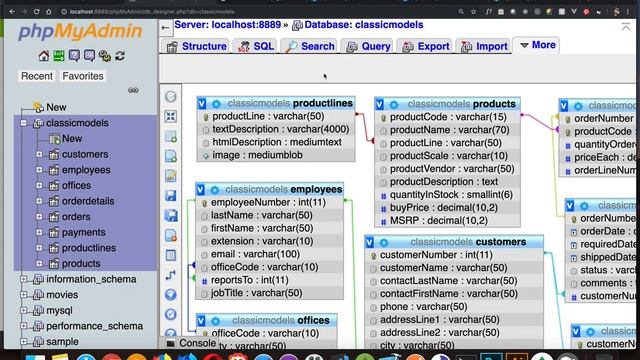Collapse products table with V toggle

380,104
